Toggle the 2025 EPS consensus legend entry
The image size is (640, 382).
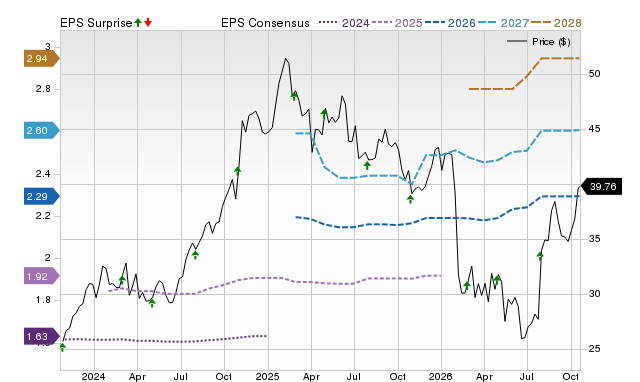(x=397, y=23)
